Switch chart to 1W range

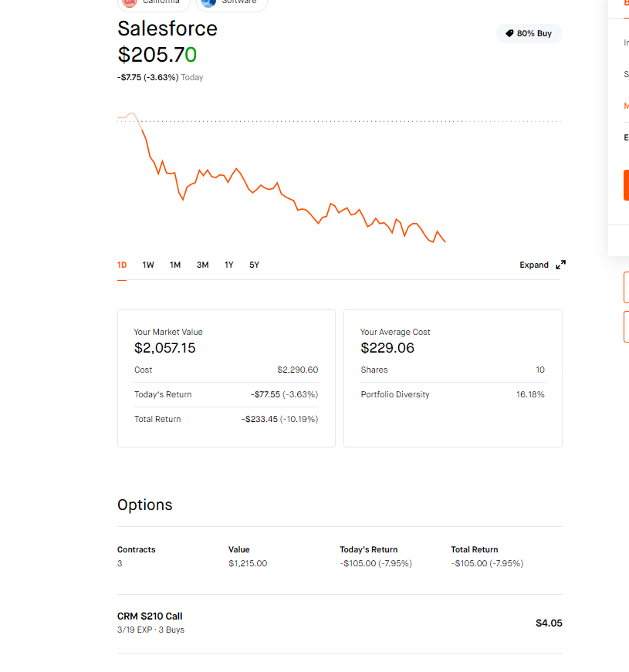point(148,265)
